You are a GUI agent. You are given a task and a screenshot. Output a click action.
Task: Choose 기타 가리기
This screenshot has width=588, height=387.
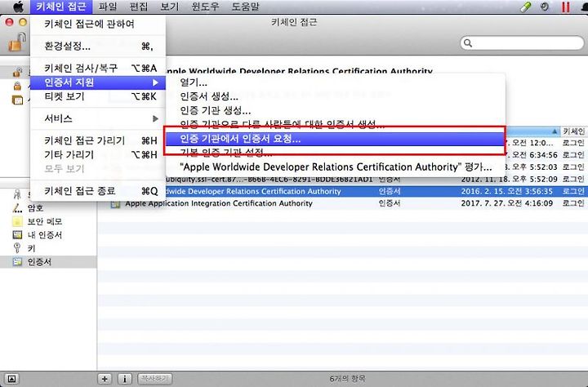tap(98, 154)
